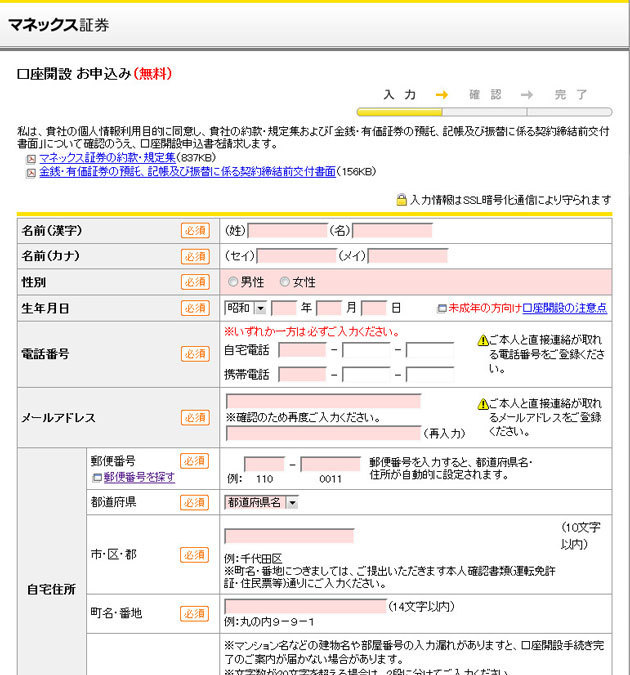The image size is (630, 675).
Task: Focus middle 携帯電話 number field
Action: (x=366, y=375)
